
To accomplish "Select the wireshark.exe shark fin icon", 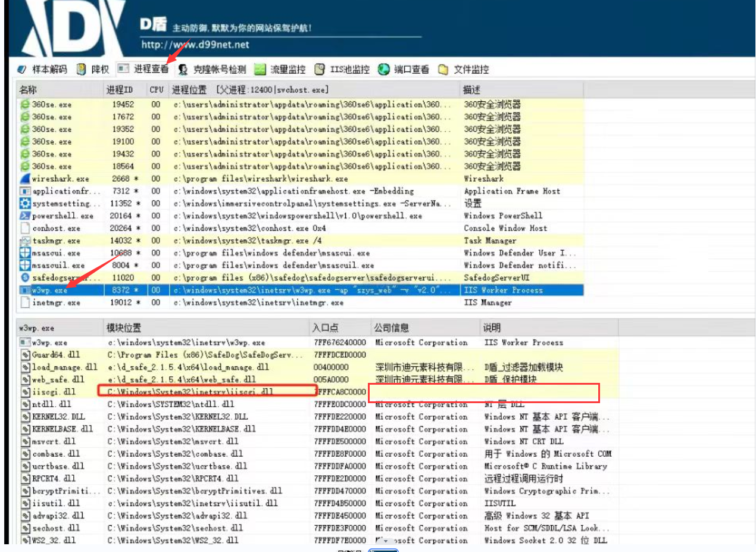I will 25,179.
